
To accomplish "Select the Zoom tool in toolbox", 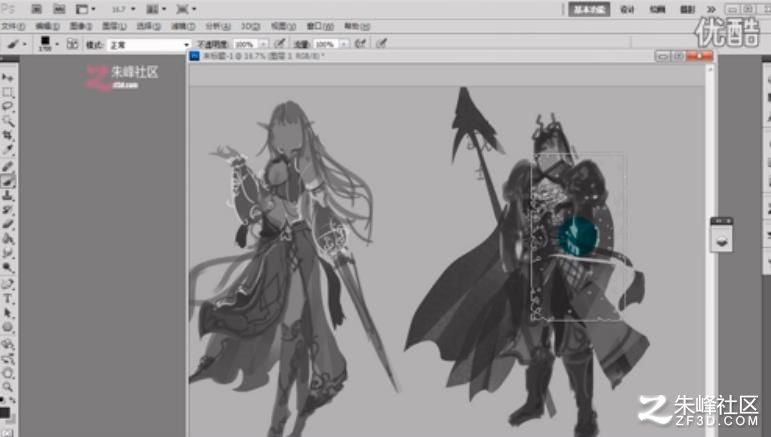I will tap(7, 387).
